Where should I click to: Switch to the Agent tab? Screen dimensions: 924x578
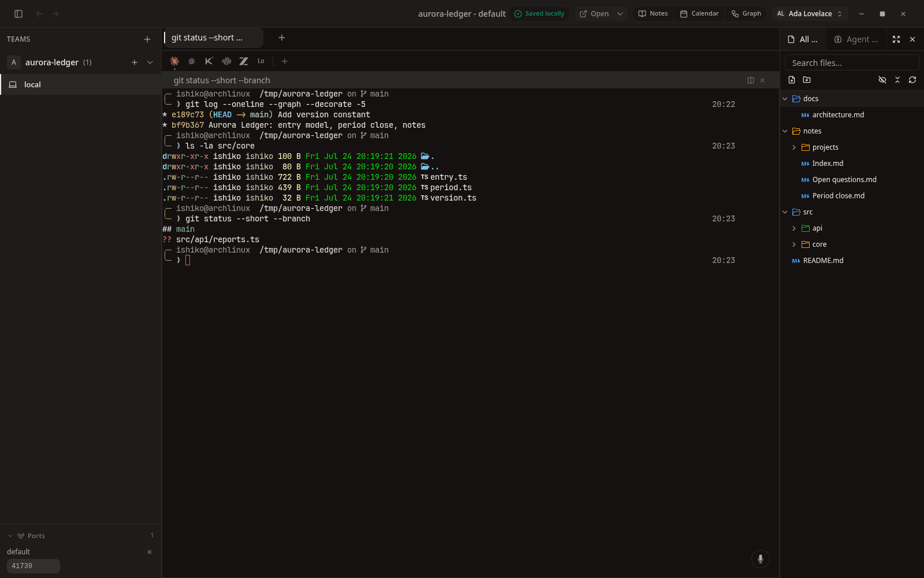(856, 39)
